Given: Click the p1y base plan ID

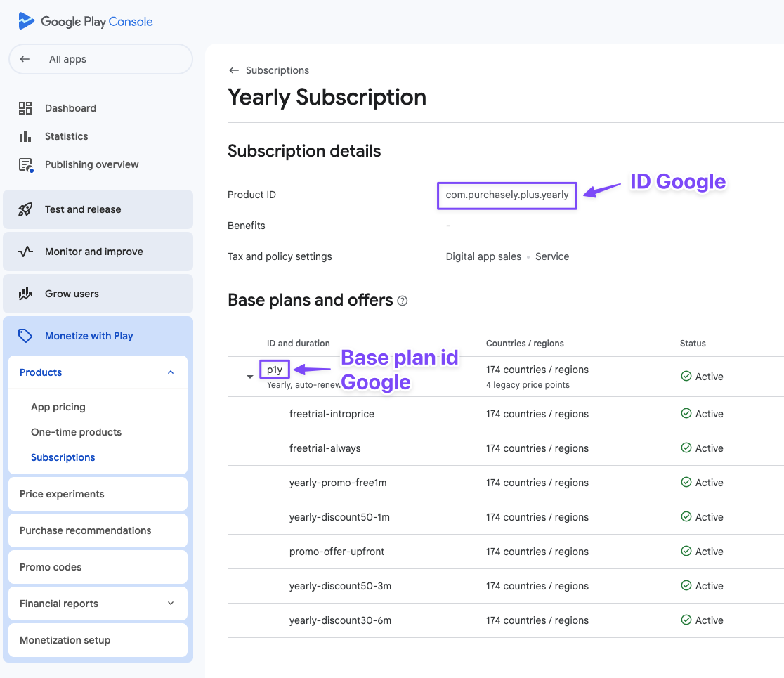Looking at the screenshot, I should click(x=275, y=370).
